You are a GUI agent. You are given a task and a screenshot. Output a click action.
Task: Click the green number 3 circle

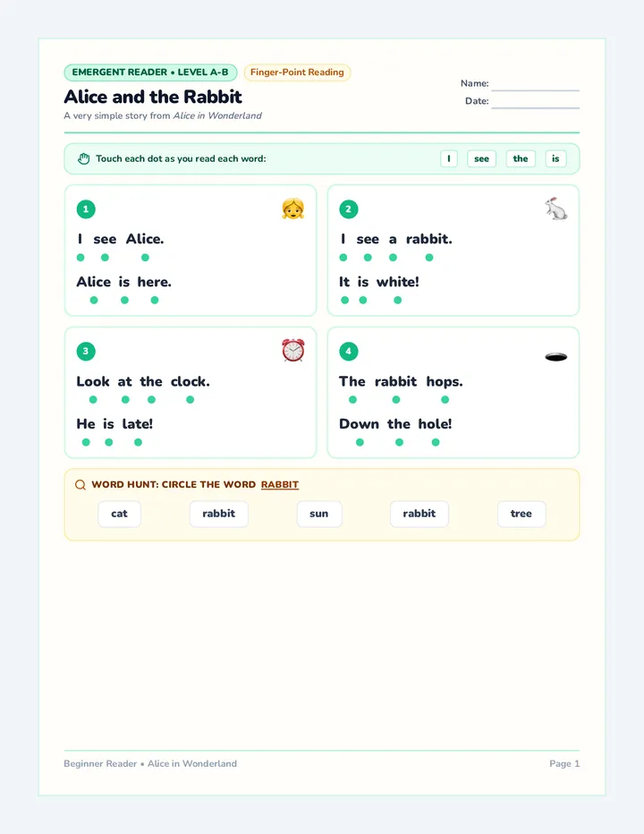tap(86, 351)
